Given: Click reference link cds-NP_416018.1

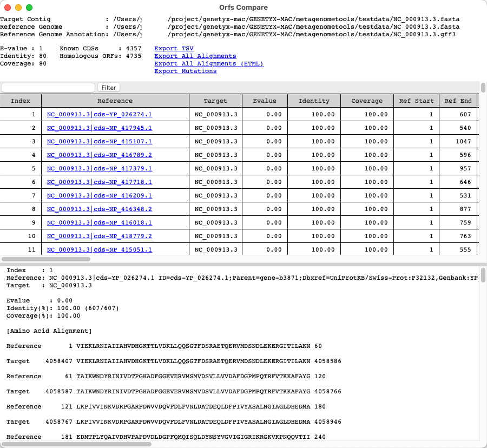Looking at the screenshot, I should coord(100,222).
